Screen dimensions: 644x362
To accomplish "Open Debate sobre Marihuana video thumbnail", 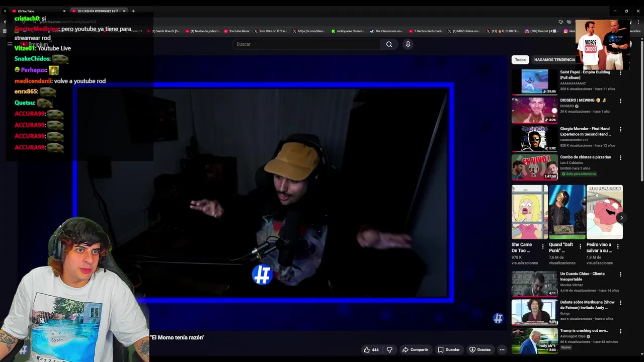I will [534, 312].
